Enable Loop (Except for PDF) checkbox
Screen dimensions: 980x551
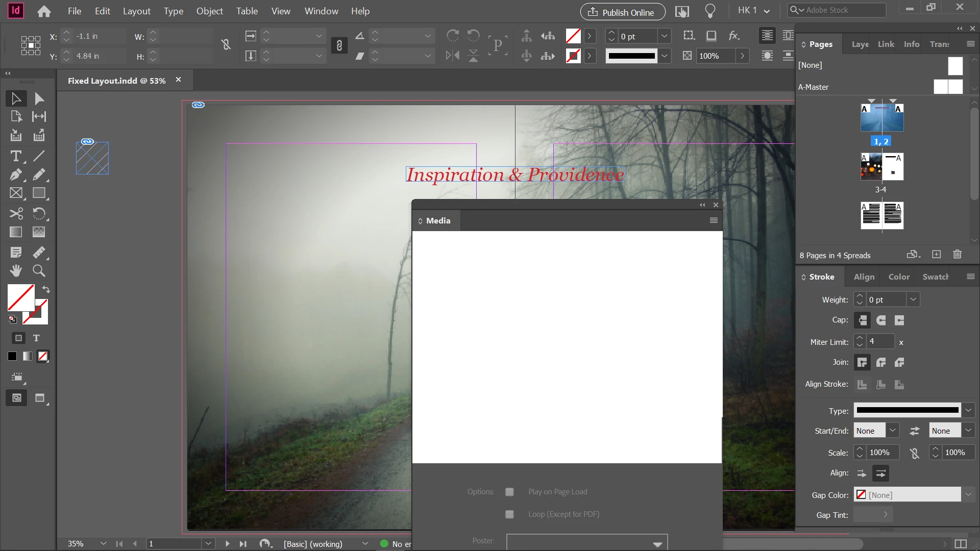509,514
